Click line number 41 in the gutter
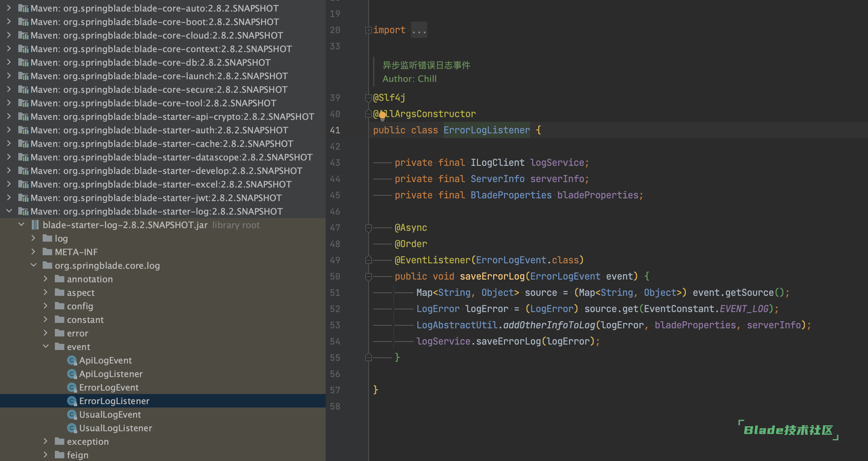Screen dimensions: 868x461 (335, 130)
